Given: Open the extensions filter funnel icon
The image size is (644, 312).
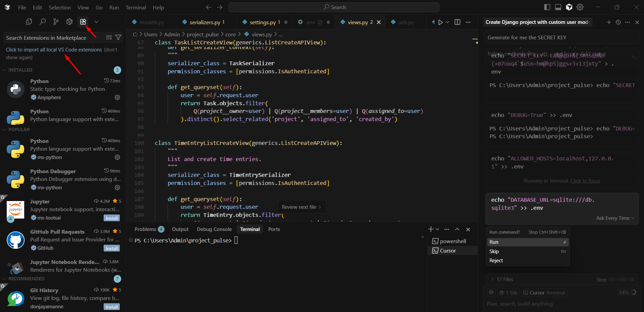Looking at the screenshot, I should pyautogui.click(x=118, y=38).
